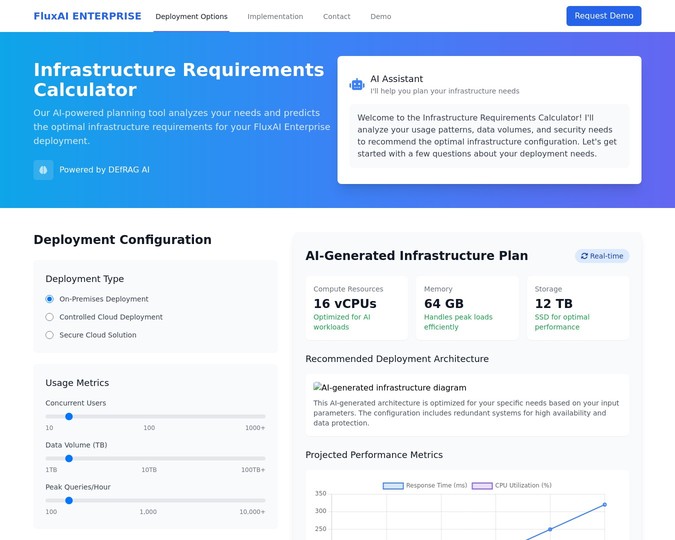Select On-Premises Deployment radio button
675x540 pixels.
point(50,299)
